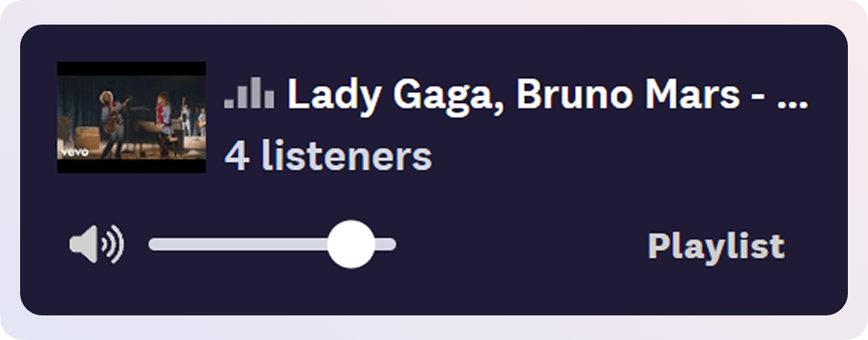868x340 pixels.
Task: Click the middle of the filled volume track
Action: [x=238, y=245]
